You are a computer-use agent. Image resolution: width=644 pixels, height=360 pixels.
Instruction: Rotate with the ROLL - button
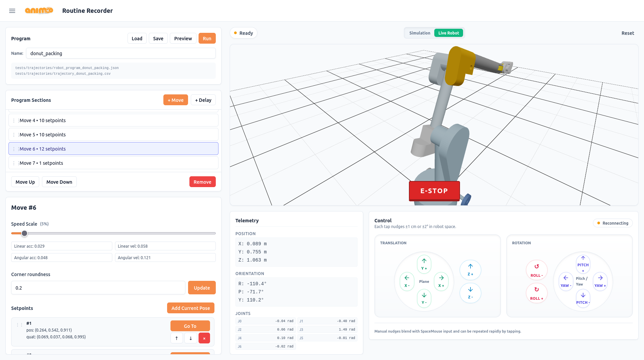tap(536, 270)
